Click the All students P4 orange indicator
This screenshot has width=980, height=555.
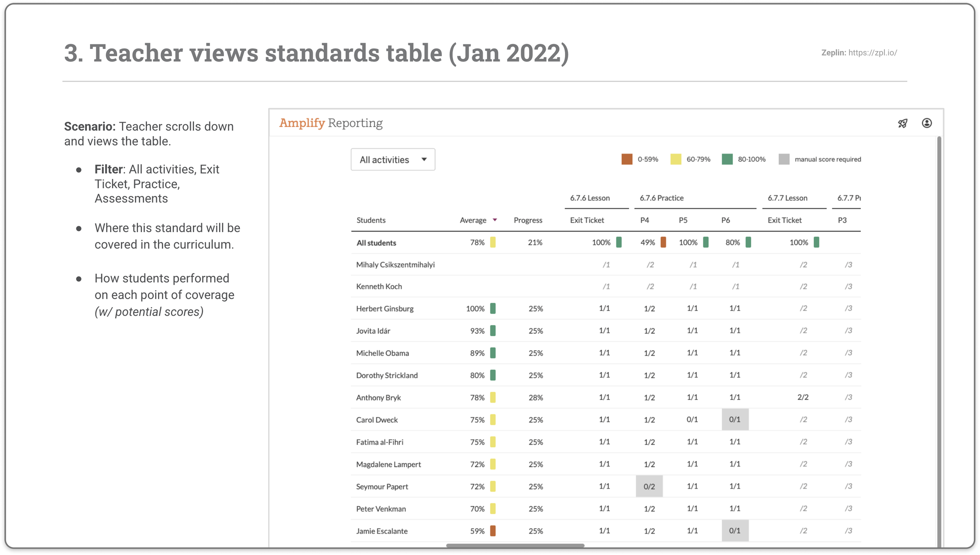pos(663,242)
